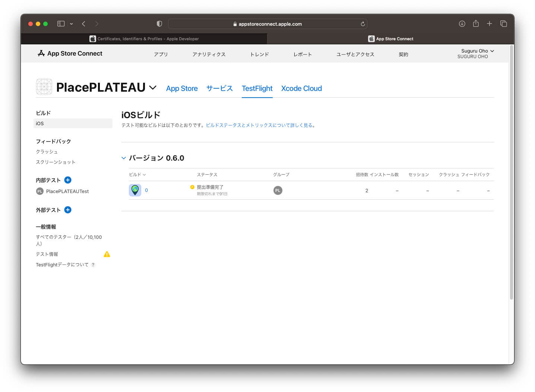The width and height of the screenshot is (535, 392).
Task: Open the PlacePLATEAUTest group
Action: (x=67, y=191)
